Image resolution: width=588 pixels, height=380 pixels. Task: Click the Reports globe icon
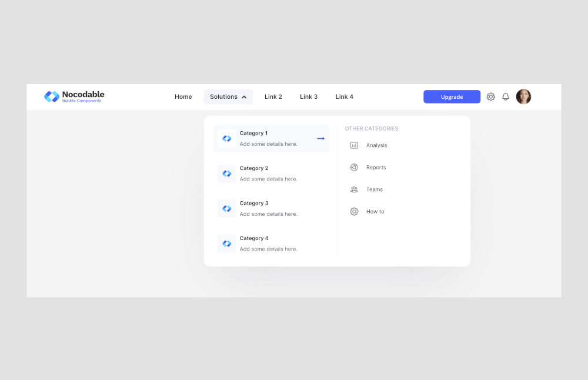click(x=353, y=167)
